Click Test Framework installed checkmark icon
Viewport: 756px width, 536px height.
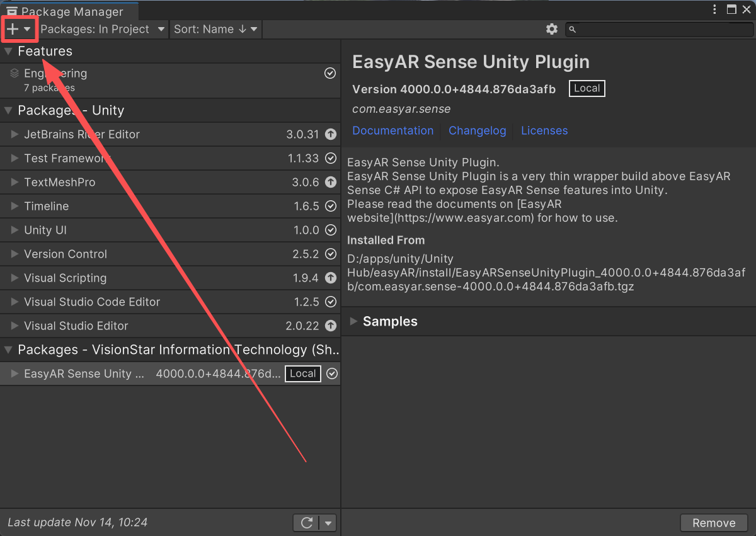331,158
